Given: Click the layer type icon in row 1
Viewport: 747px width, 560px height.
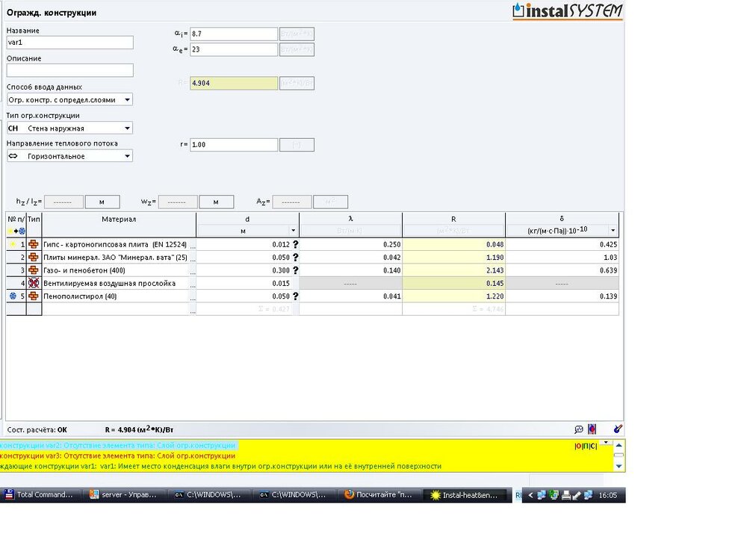Looking at the screenshot, I should (34, 244).
